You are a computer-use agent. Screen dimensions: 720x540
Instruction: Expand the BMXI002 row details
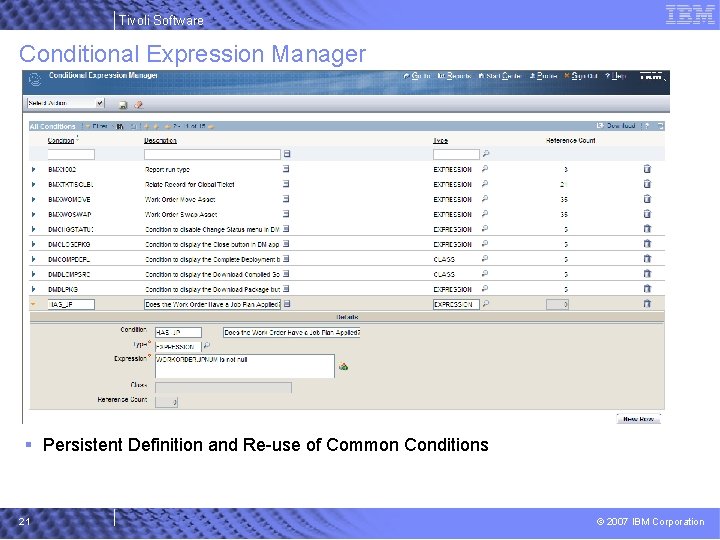coord(34,169)
